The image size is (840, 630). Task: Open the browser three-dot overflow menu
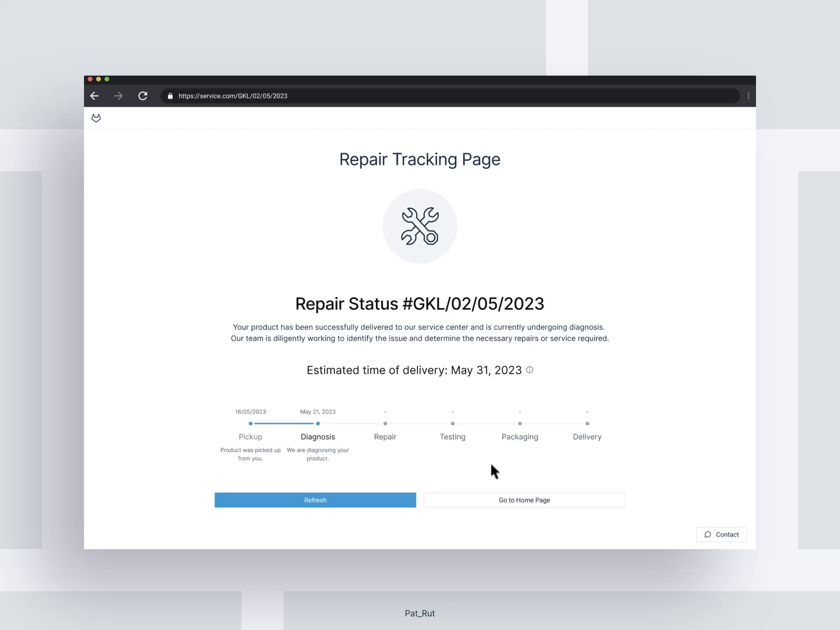click(x=749, y=96)
